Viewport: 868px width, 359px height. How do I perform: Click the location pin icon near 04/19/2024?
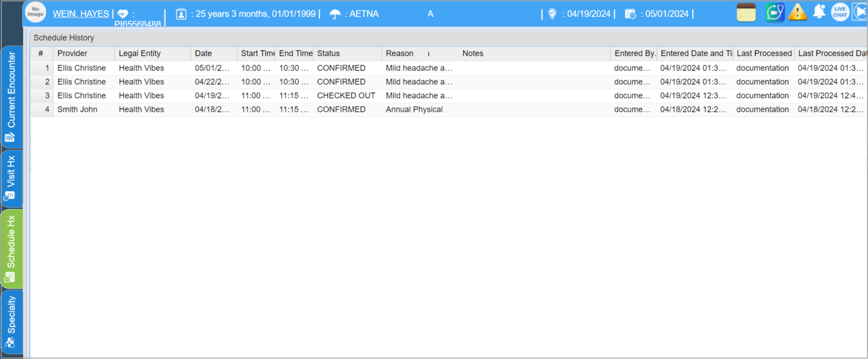[552, 14]
